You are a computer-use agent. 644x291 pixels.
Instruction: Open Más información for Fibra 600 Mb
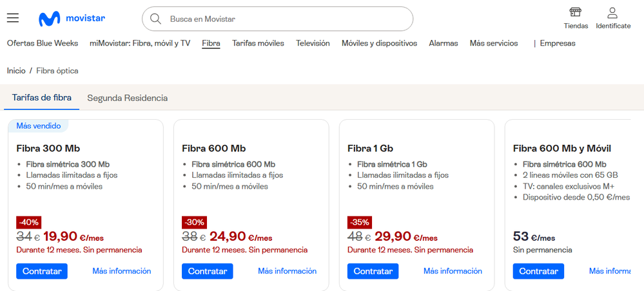pyautogui.click(x=287, y=271)
